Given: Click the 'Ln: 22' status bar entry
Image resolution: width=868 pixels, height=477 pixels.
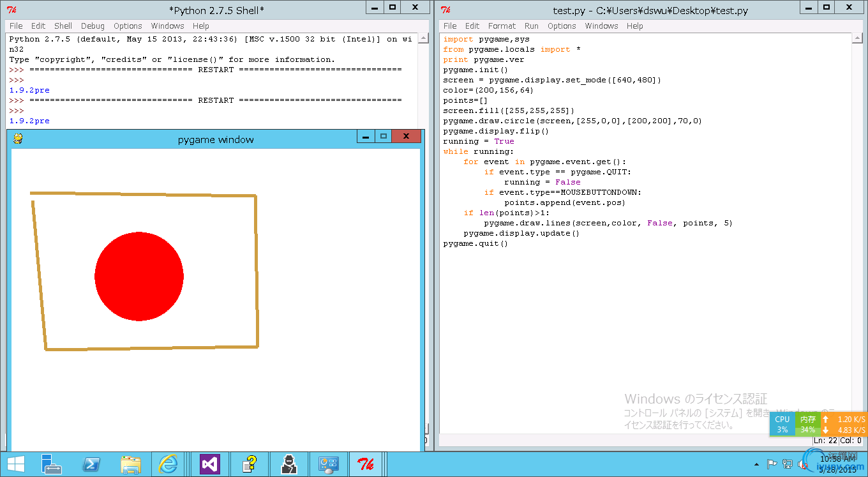Looking at the screenshot, I should click(x=825, y=440).
